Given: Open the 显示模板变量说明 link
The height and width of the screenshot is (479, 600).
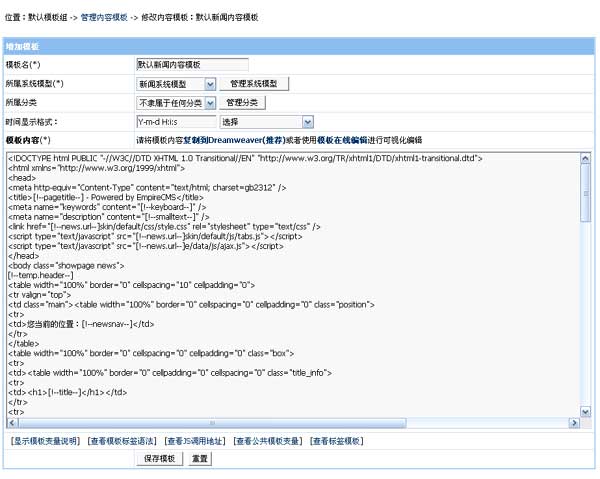Looking at the screenshot, I should (45, 441).
